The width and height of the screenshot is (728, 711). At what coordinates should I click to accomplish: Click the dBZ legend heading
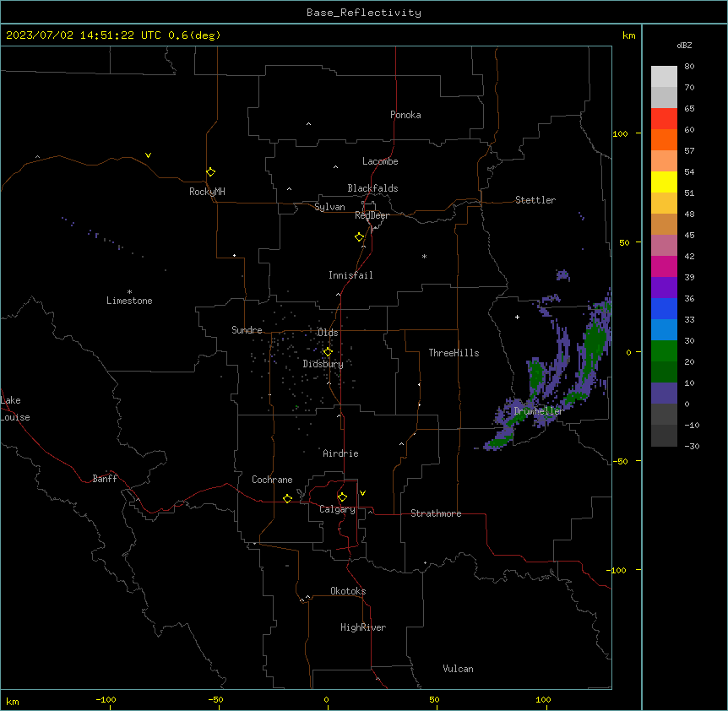click(684, 45)
